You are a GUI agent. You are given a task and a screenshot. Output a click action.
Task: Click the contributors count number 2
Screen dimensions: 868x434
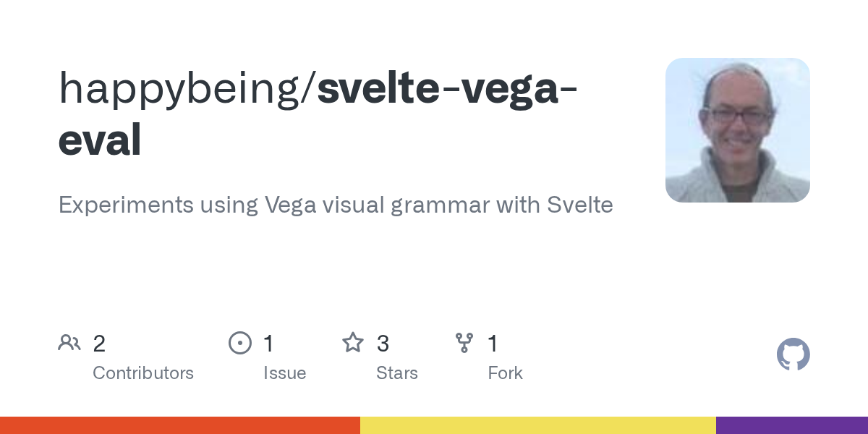coord(99,344)
